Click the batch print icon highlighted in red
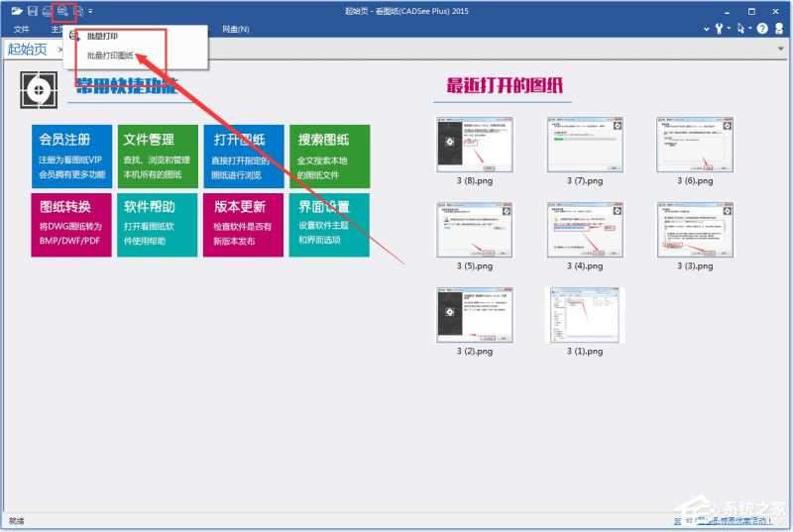The height and width of the screenshot is (532, 793). (63, 11)
